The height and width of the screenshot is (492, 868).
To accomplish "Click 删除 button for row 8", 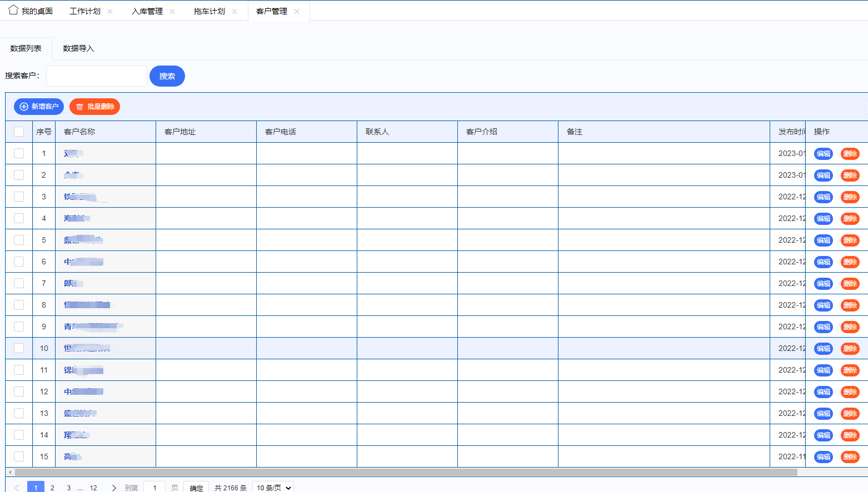I will coord(850,305).
